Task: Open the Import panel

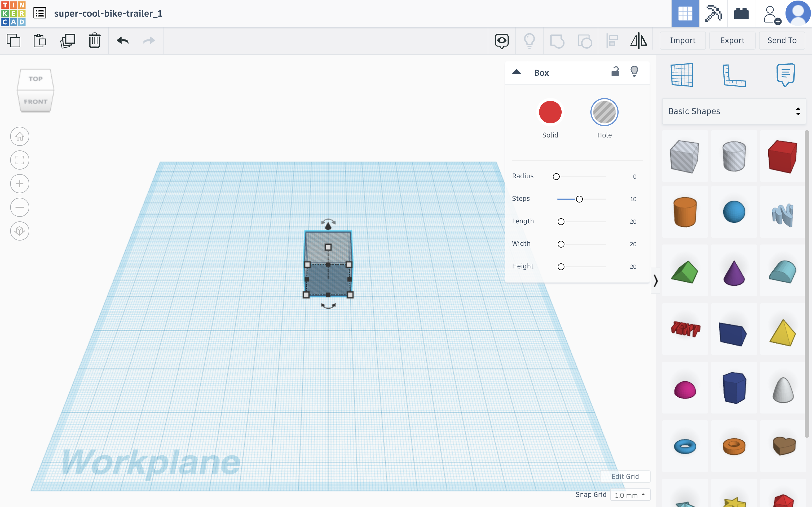Action: click(682, 40)
